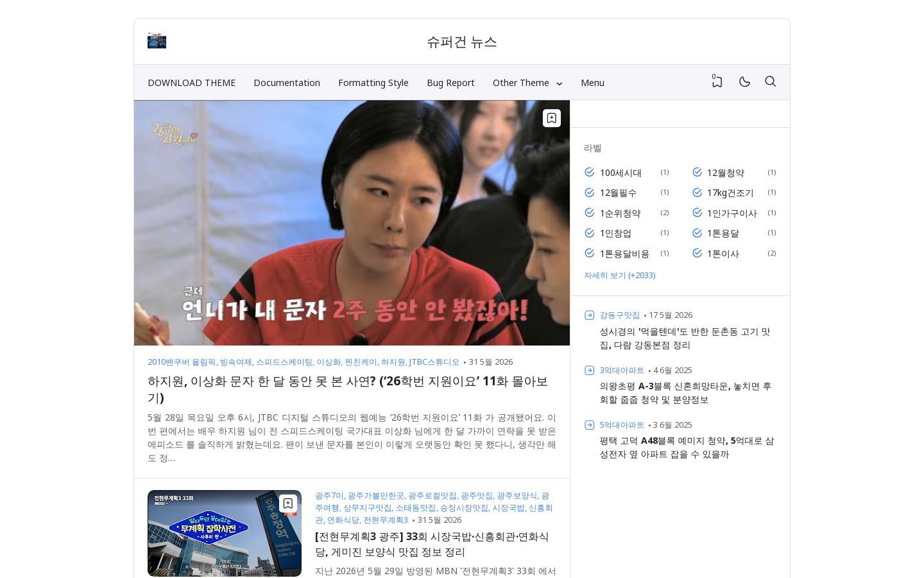Click arrow icon beside 강동구맛집 post

pyautogui.click(x=589, y=315)
